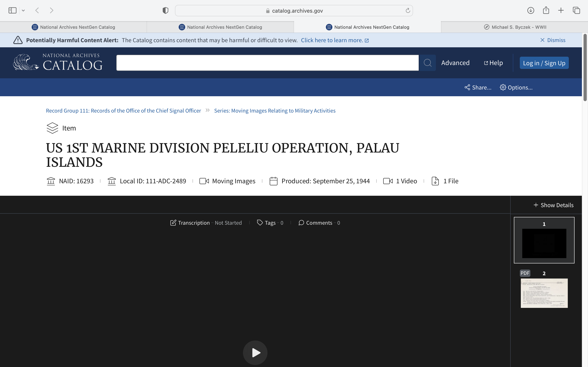Reload the page with refresh icon

coord(408,10)
